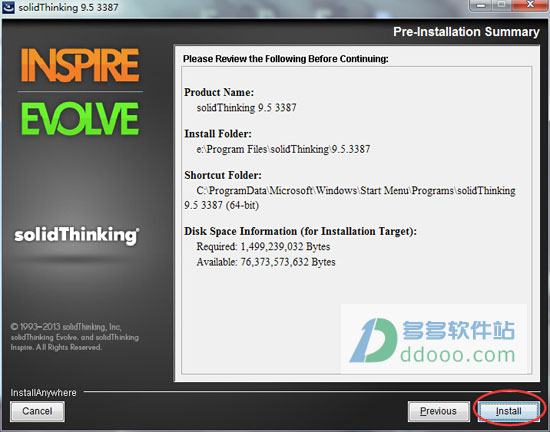Viewport: 550px width, 432px height.
Task: Select the 'Shortcut Folder:' label
Action: [x=223, y=175]
